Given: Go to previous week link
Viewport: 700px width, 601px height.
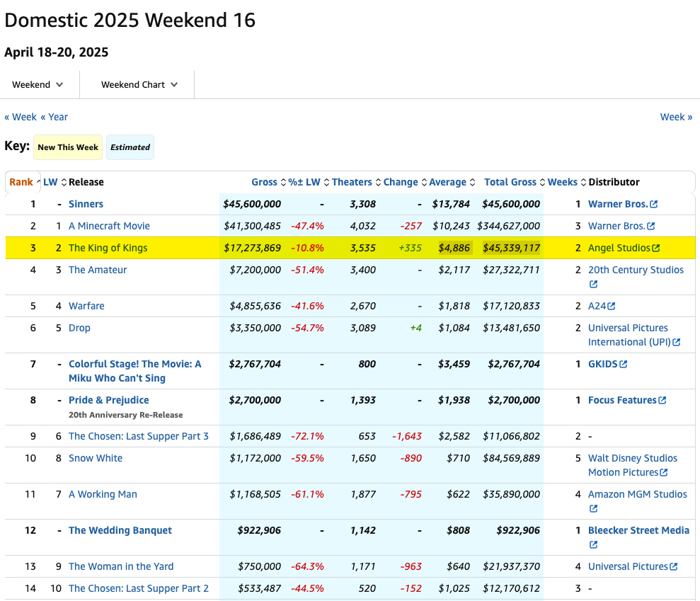Looking at the screenshot, I should point(21,117).
